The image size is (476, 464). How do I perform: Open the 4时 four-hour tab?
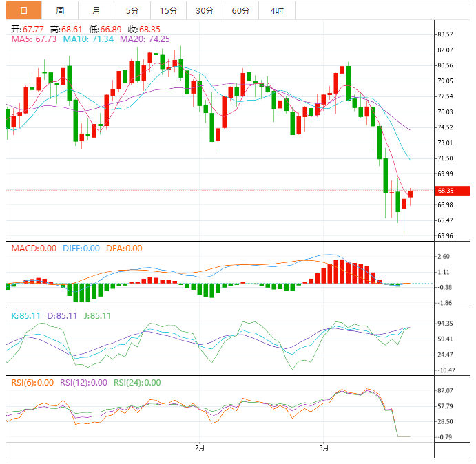[276, 10]
